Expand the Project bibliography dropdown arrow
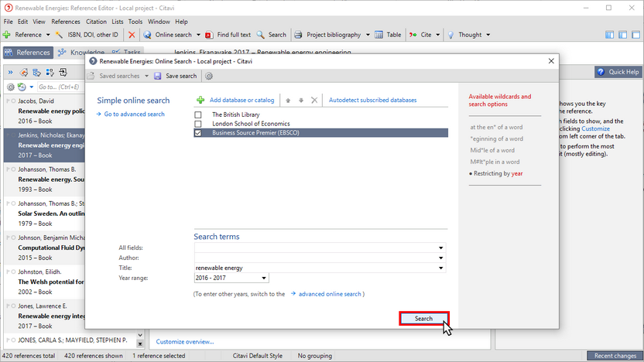644x362 pixels. coord(368,35)
